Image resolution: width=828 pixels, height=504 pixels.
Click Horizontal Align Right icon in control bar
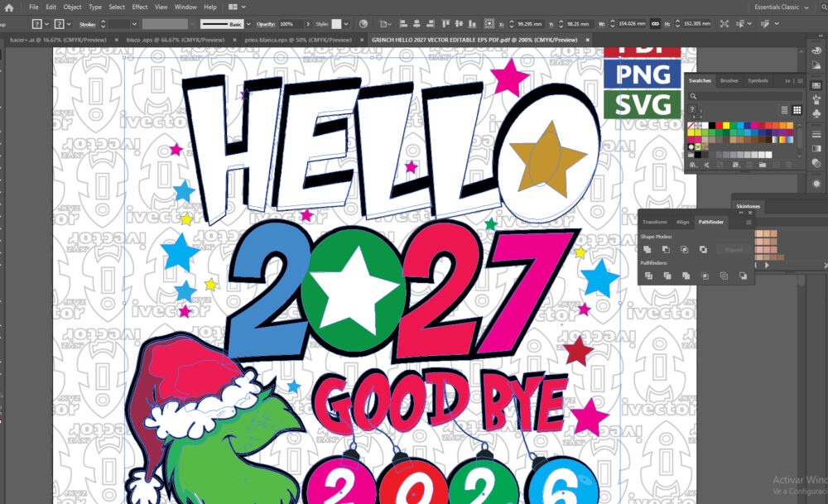point(431,24)
